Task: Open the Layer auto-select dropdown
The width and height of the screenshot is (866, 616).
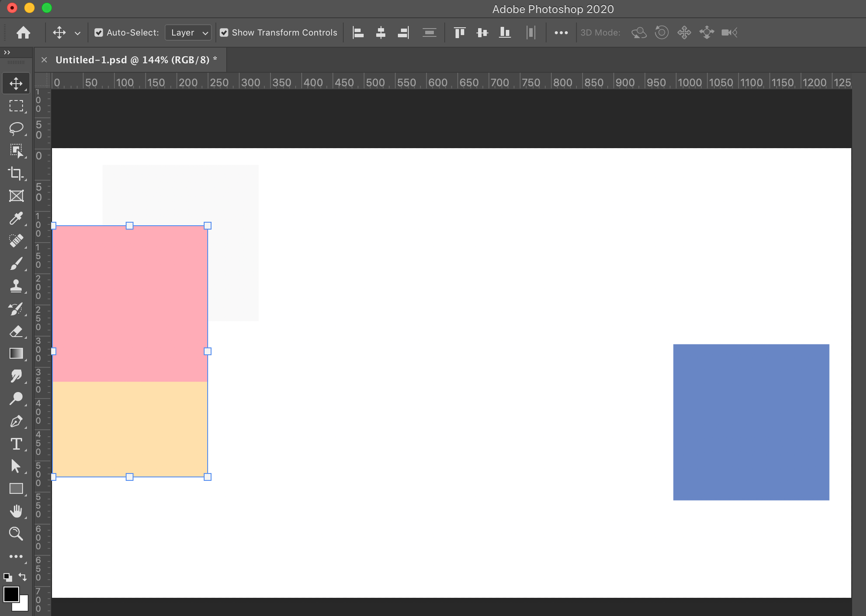Action: pos(189,32)
